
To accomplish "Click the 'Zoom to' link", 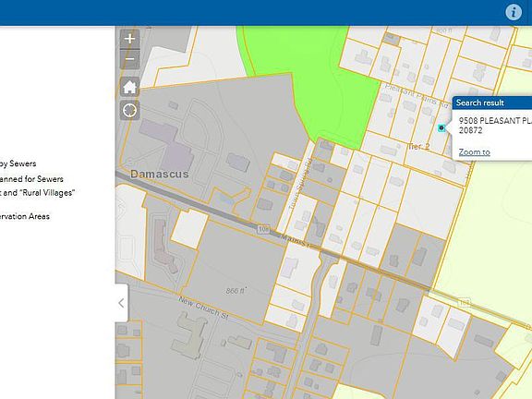I will 474,152.
